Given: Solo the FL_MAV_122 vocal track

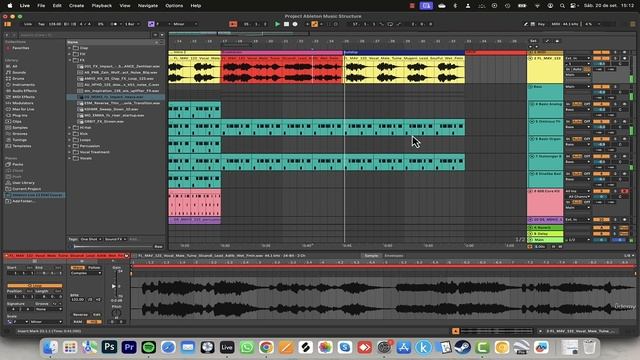Looking at the screenshot, I should pos(616,58).
